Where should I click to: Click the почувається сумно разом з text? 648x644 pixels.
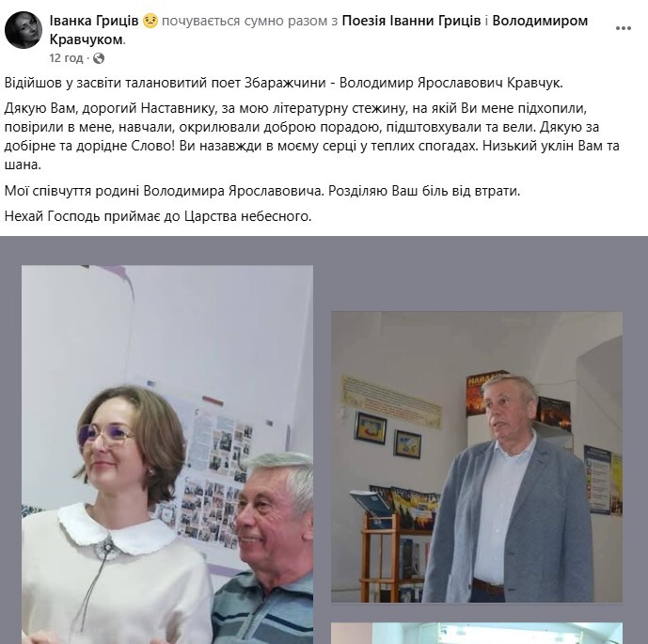[249, 21]
